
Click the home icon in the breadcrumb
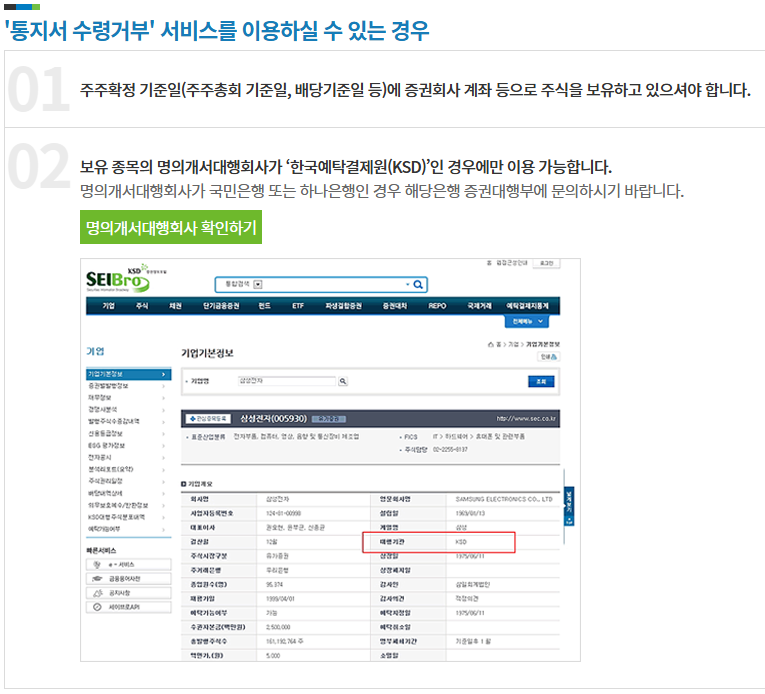491,345
